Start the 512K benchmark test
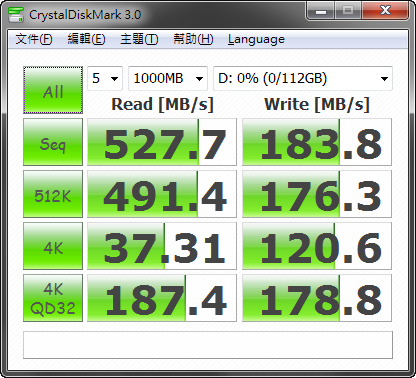This screenshot has height=378, width=416. point(53,194)
